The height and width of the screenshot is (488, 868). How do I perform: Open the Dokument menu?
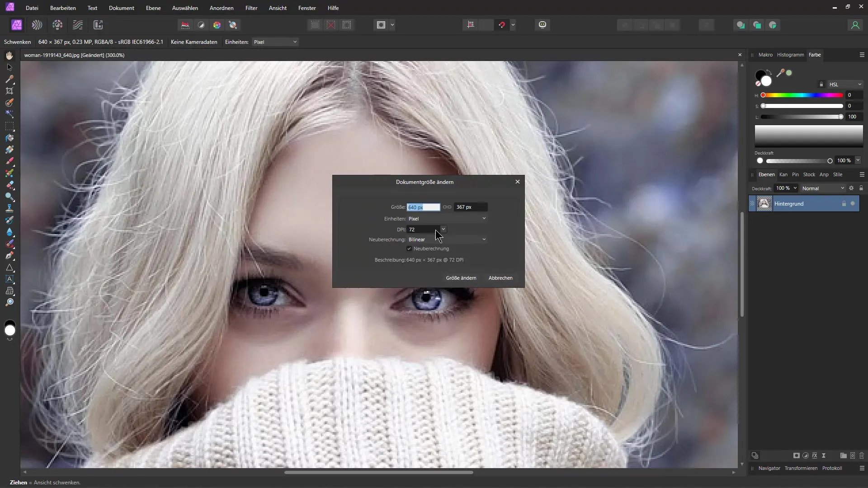click(121, 8)
